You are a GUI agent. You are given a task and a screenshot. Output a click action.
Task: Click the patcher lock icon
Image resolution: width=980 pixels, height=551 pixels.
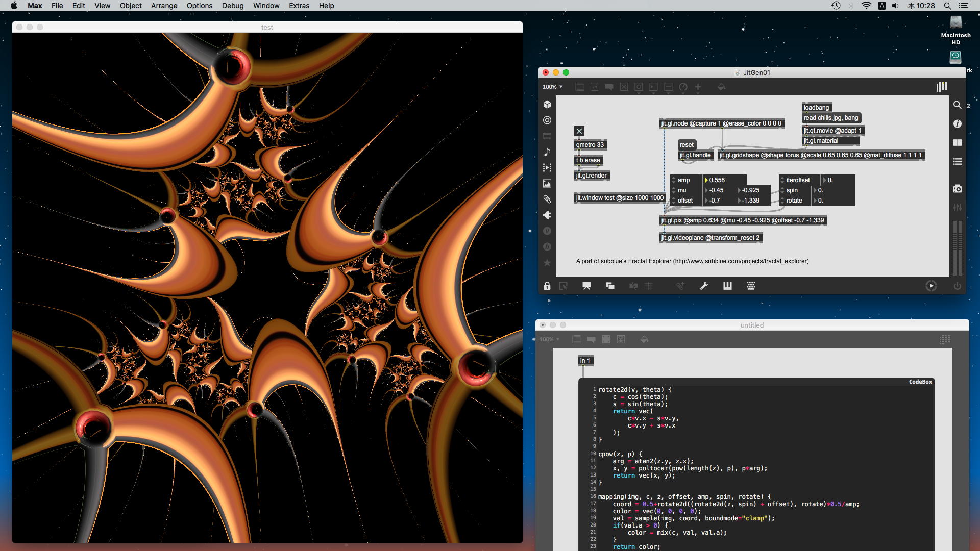[x=547, y=286]
